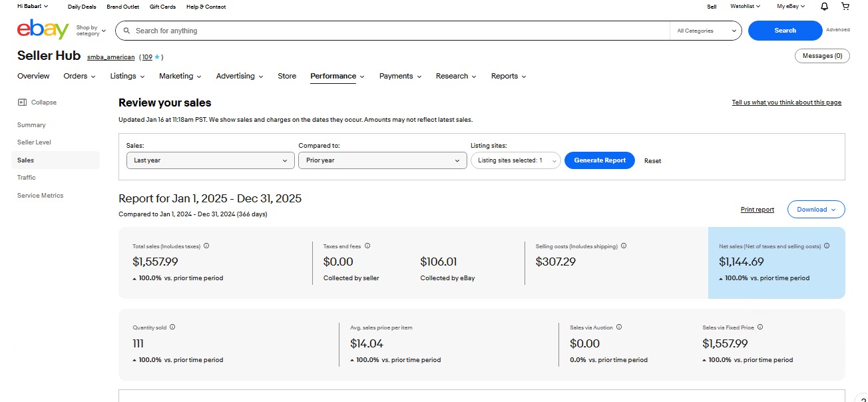Image resolution: width=868 pixels, height=402 pixels.
Task: Open the Compared to dropdown
Action: 382,160
